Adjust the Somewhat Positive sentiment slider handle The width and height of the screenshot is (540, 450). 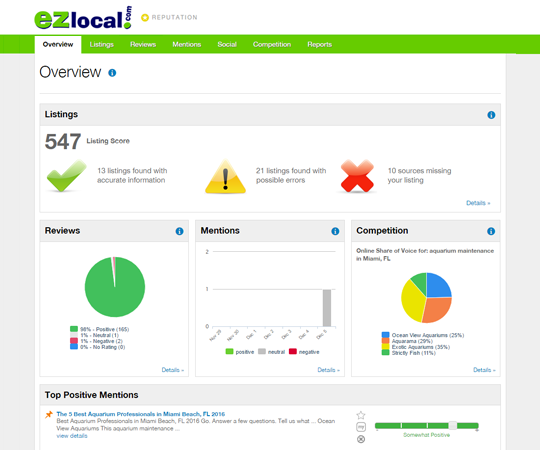coord(453,426)
